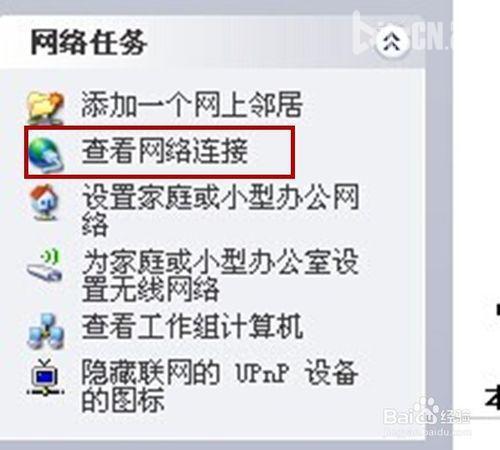Screen dimensions: 500x450
Task: Click the wrapped 络 character under home network link
Action: [x=95, y=224]
